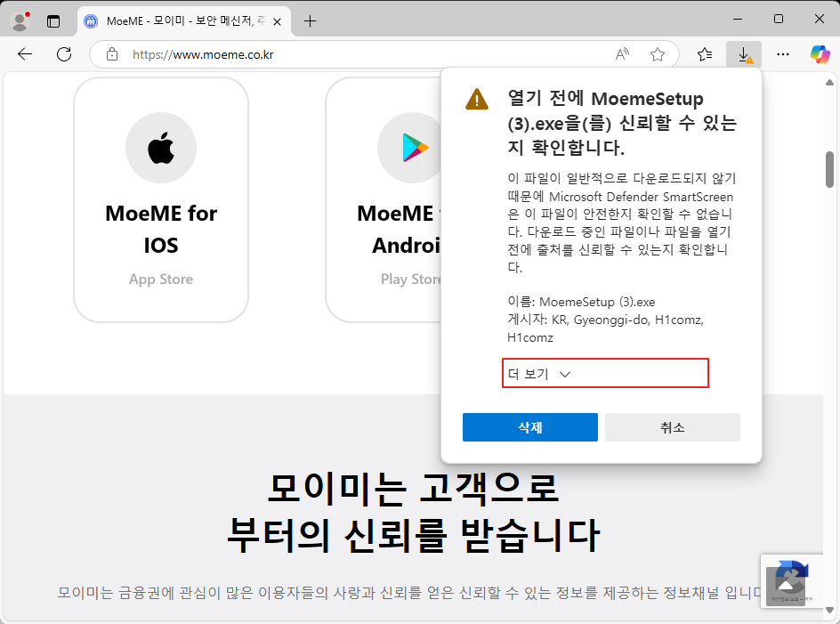The width and height of the screenshot is (840, 624).
Task: Toggle the Downloads flyout button
Action: pos(744,54)
